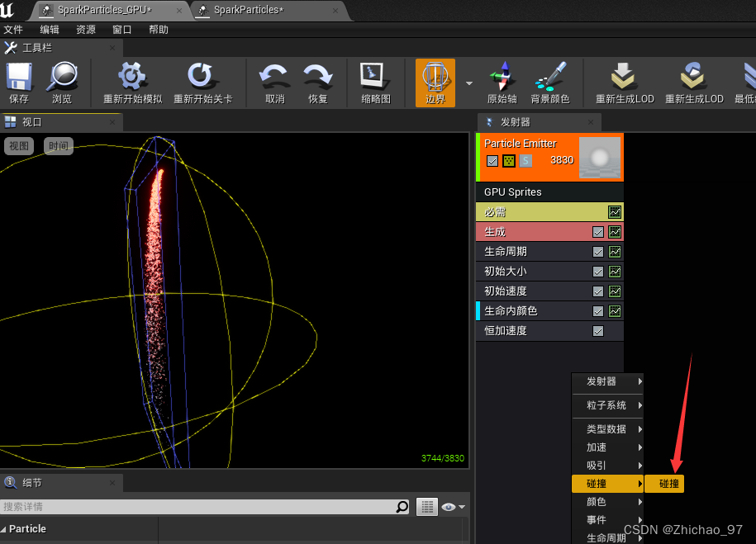Open the curve graph icon on 初始大小 row
The height and width of the screenshot is (544, 756).
point(615,272)
